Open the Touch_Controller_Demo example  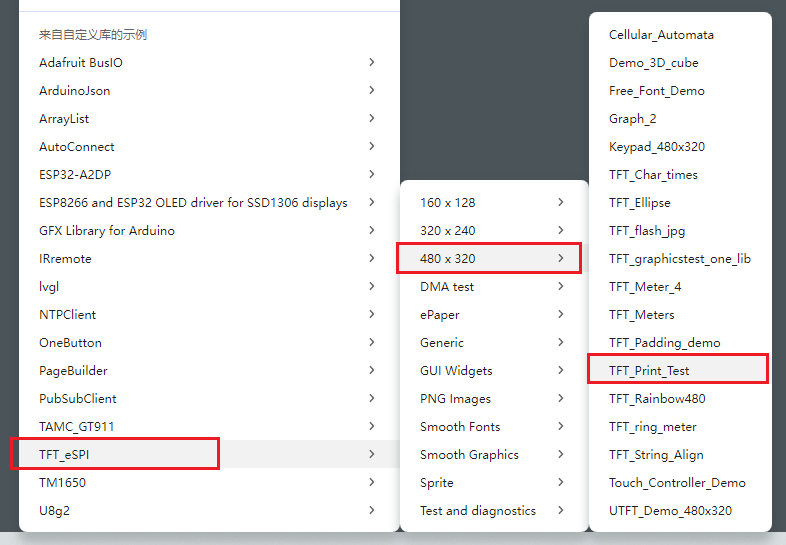[x=680, y=483]
